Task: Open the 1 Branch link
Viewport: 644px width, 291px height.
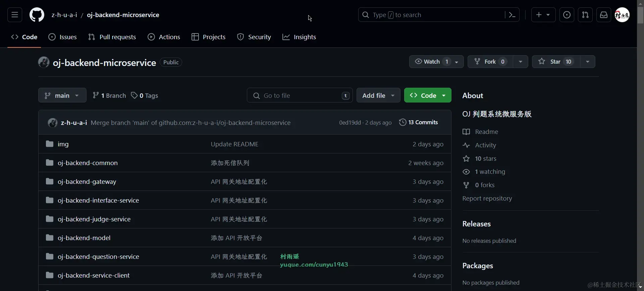Action: tap(109, 95)
